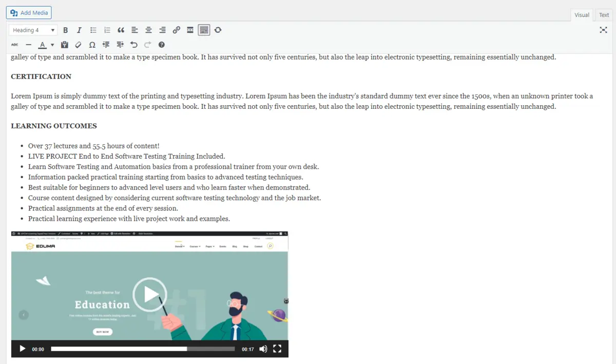Align text left
Image resolution: width=616 pixels, height=364 pixels.
(x=134, y=30)
